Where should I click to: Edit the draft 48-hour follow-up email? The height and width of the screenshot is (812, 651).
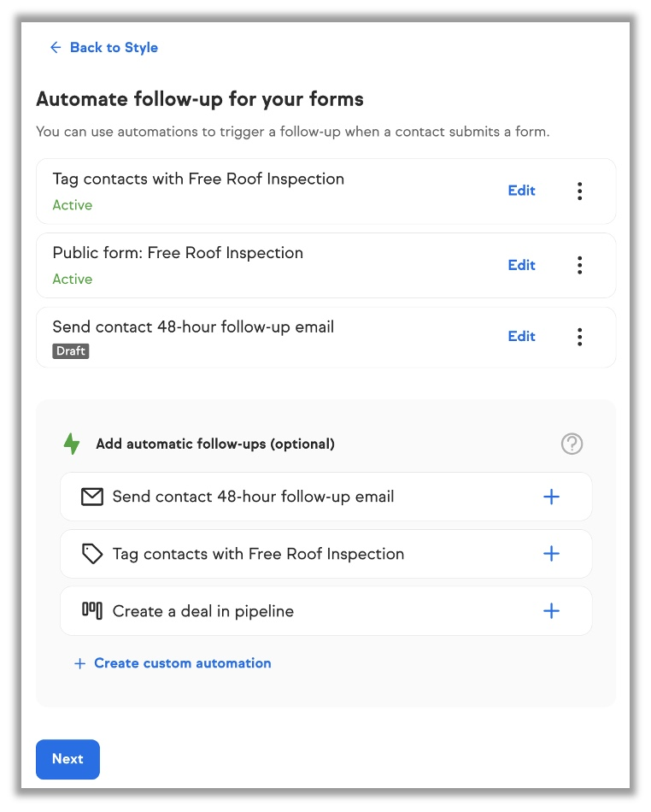521,337
